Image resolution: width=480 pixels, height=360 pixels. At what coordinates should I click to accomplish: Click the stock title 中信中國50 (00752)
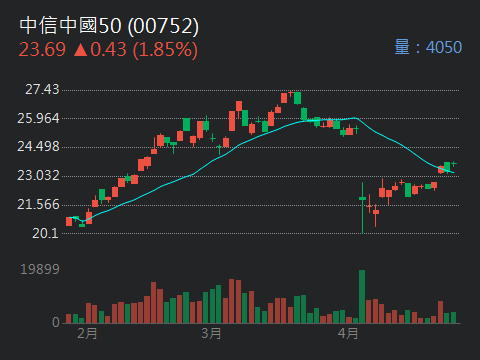tap(109, 26)
